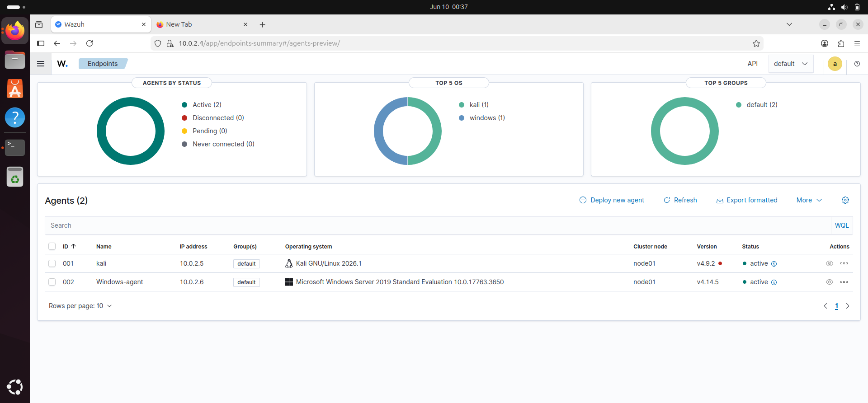Select checkbox for agent 001 kali
Viewport: 868px width, 403px height.
click(x=52, y=263)
